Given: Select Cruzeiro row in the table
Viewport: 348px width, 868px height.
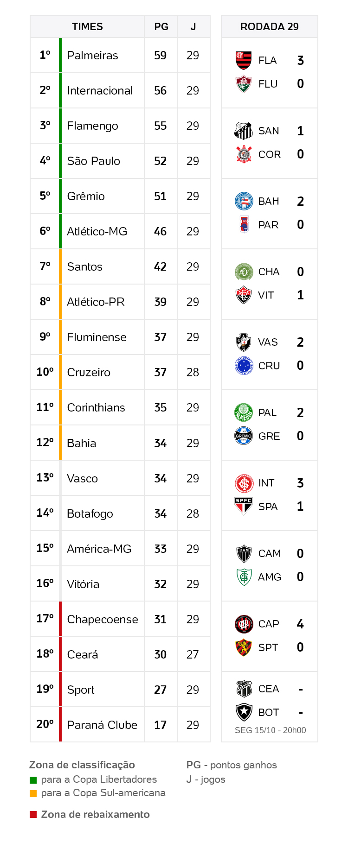Looking at the screenshot, I should pos(89,373).
